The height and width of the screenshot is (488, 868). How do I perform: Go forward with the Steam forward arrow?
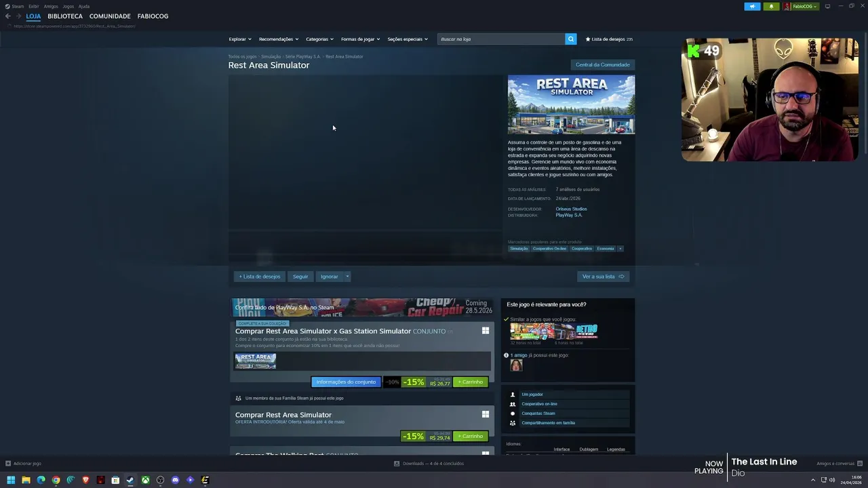pyautogui.click(x=18, y=16)
